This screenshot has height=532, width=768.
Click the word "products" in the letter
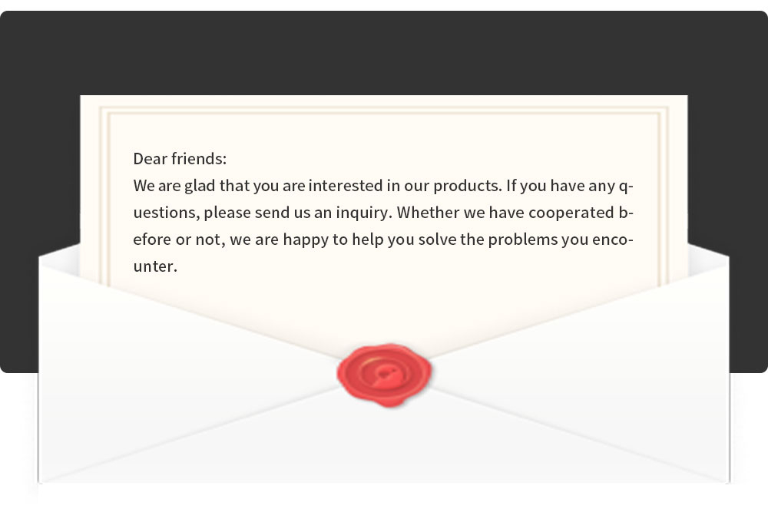(x=466, y=186)
